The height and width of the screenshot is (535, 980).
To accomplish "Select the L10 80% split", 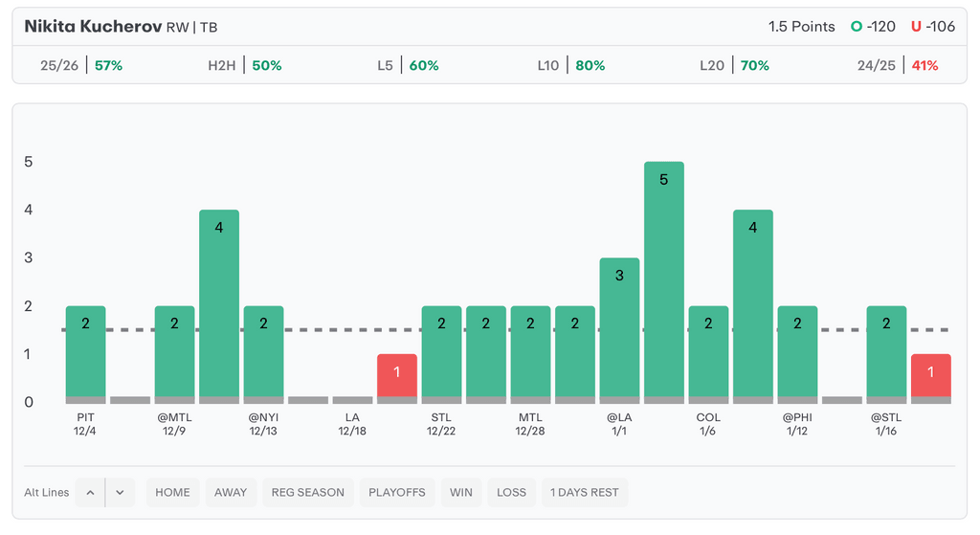I will coord(570,65).
